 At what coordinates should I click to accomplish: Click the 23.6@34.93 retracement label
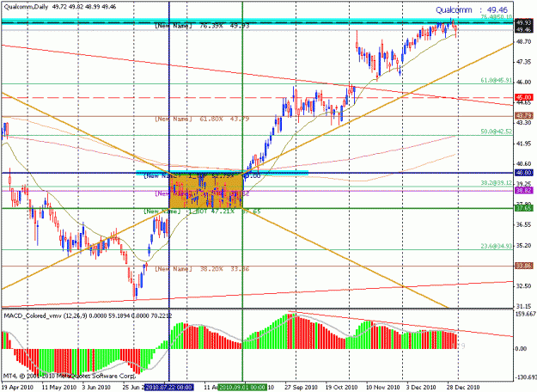point(497,246)
